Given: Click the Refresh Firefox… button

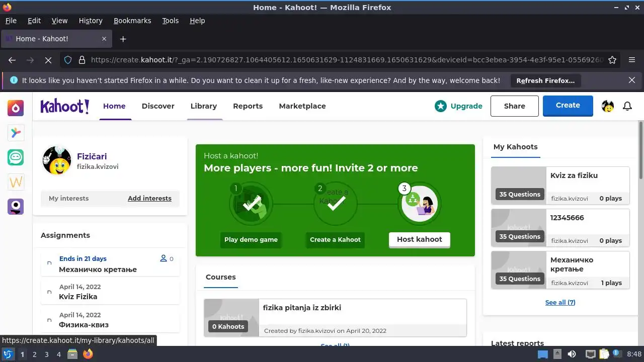Looking at the screenshot, I should [545, 80].
